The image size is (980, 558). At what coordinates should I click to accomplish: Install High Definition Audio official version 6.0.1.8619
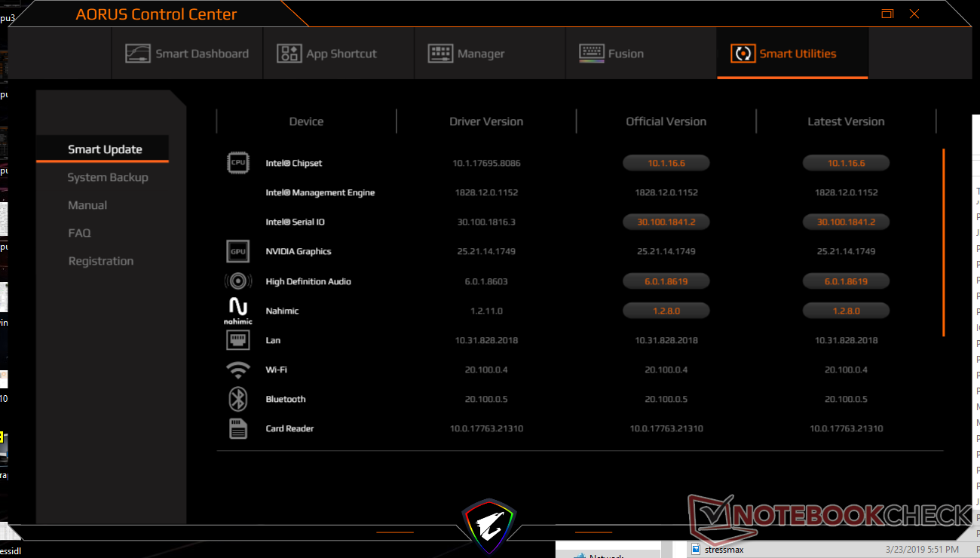(x=666, y=281)
